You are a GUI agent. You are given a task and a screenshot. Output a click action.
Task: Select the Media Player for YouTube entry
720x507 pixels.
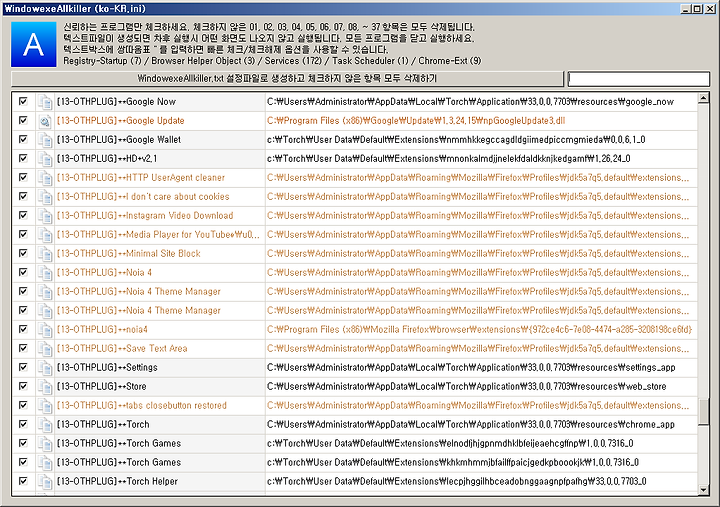tap(158, 235)
